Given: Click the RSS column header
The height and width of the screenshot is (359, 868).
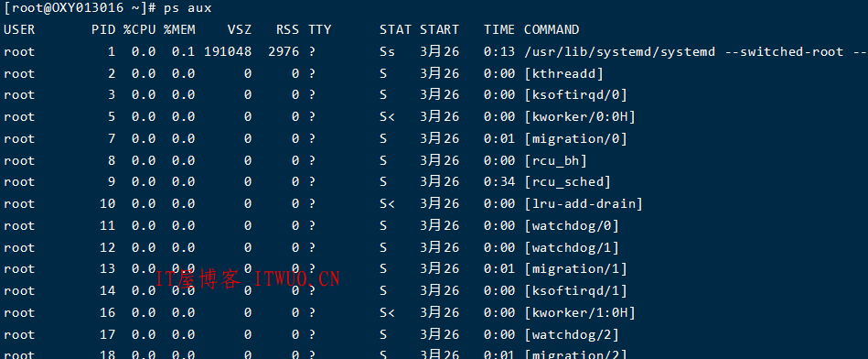Looking at the screenshot, I should (288, 29).
